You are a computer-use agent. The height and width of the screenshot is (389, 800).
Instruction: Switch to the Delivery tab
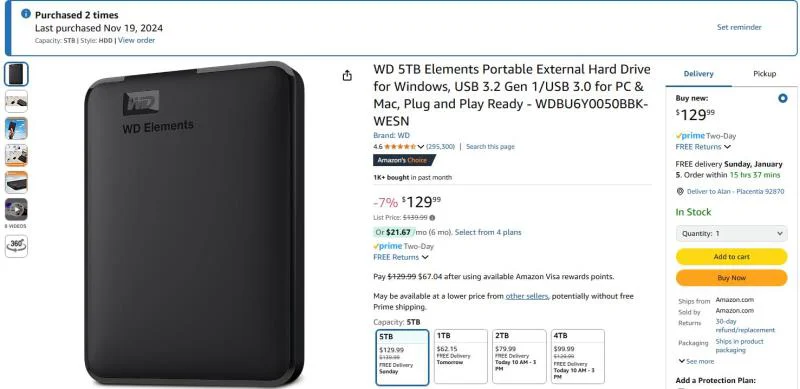[x=698, y=74]
